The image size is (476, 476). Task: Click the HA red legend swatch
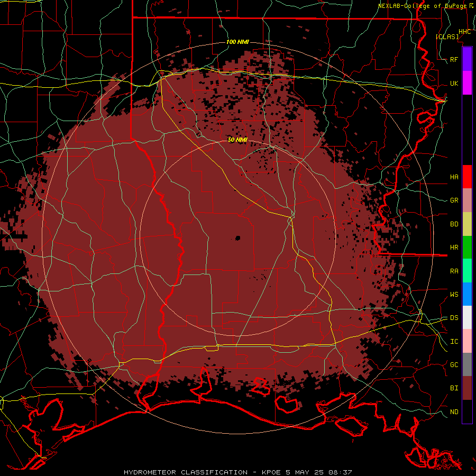tap(467, 177)
